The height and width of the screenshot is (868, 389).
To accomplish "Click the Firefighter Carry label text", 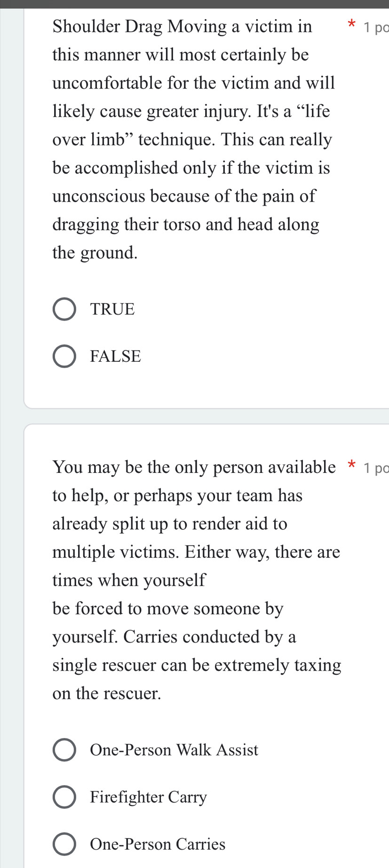I will (x=149, y=797).
